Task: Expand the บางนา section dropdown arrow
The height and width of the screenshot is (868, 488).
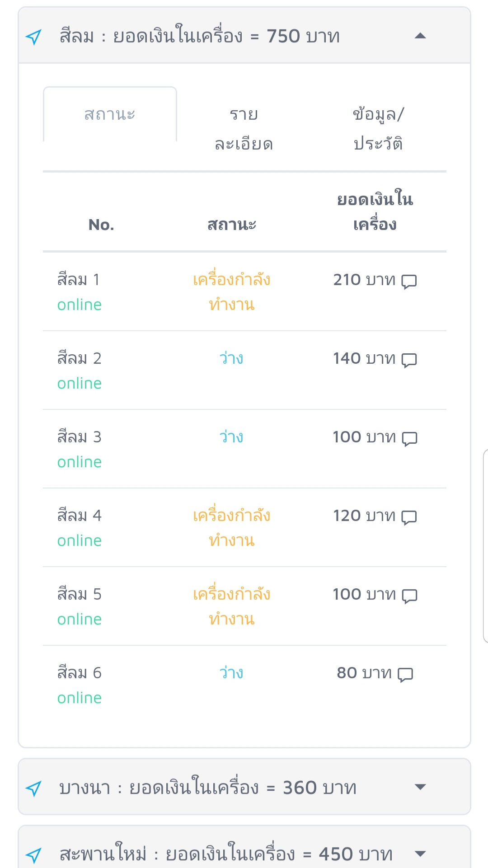Action: 420,787
